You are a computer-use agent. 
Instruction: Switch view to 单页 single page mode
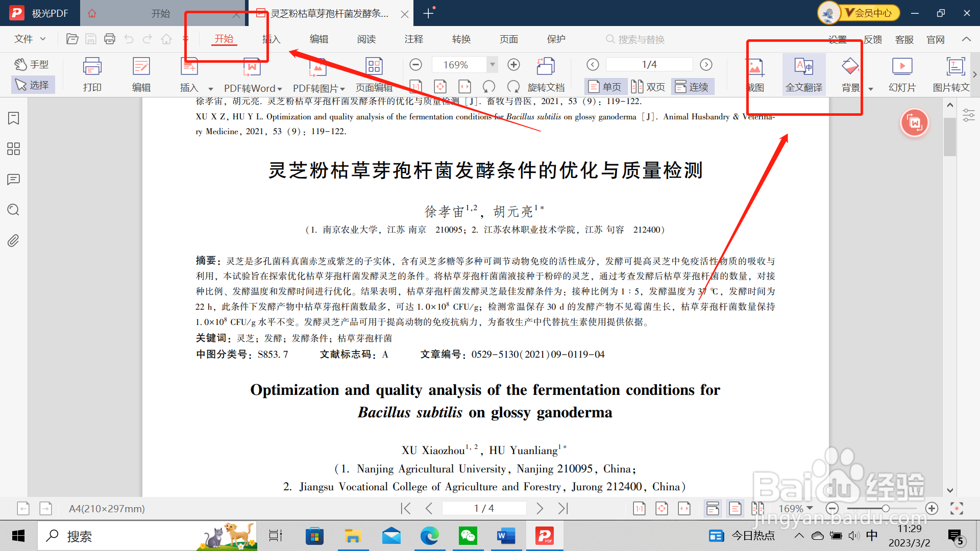(x=605, y=86)
